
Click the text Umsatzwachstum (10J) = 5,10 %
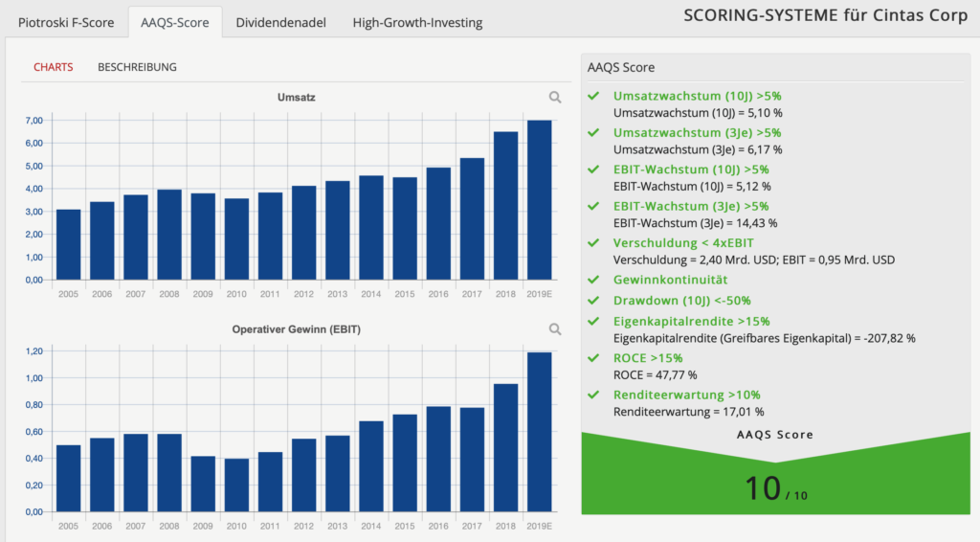tap(698, 113)
